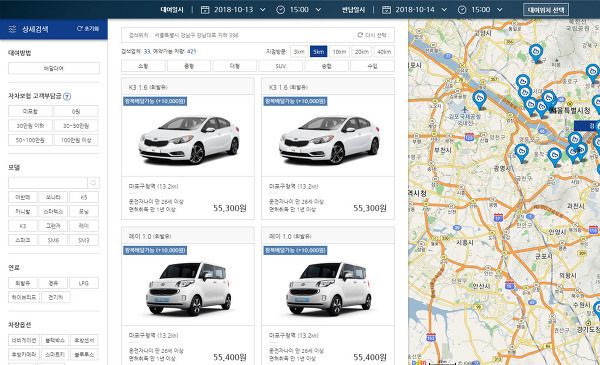Viewport: 600px width, 365px height.
Task: Select the K5 model filter
Action: click(x=84, y=197)
